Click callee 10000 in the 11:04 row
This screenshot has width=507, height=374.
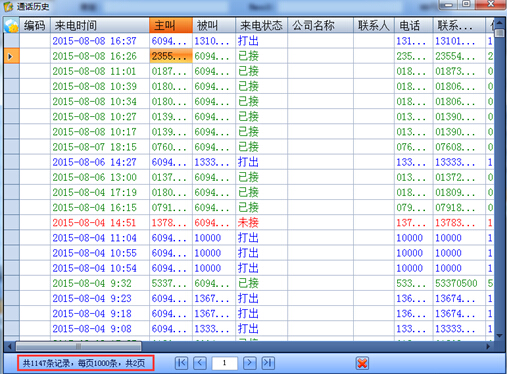click(x=214, y=238)
